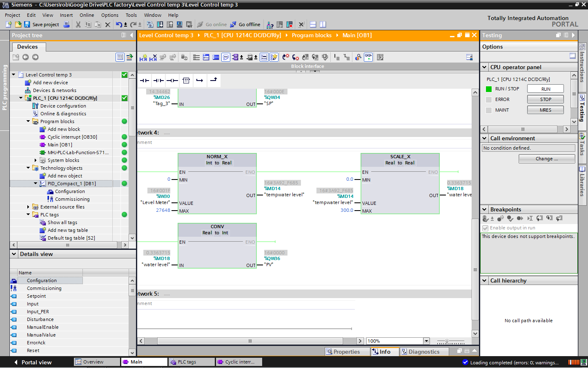Click the split editor vertically icon
The width and height of the screenshot is (588, 368).
coord(323,25)
